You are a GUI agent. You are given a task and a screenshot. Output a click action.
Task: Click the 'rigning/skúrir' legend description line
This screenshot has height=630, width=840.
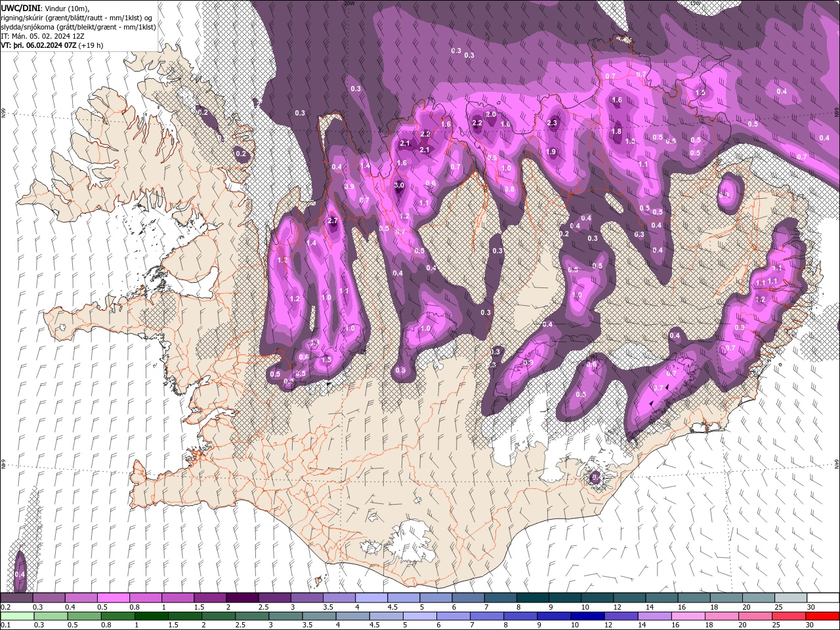[x=76, y=18]
